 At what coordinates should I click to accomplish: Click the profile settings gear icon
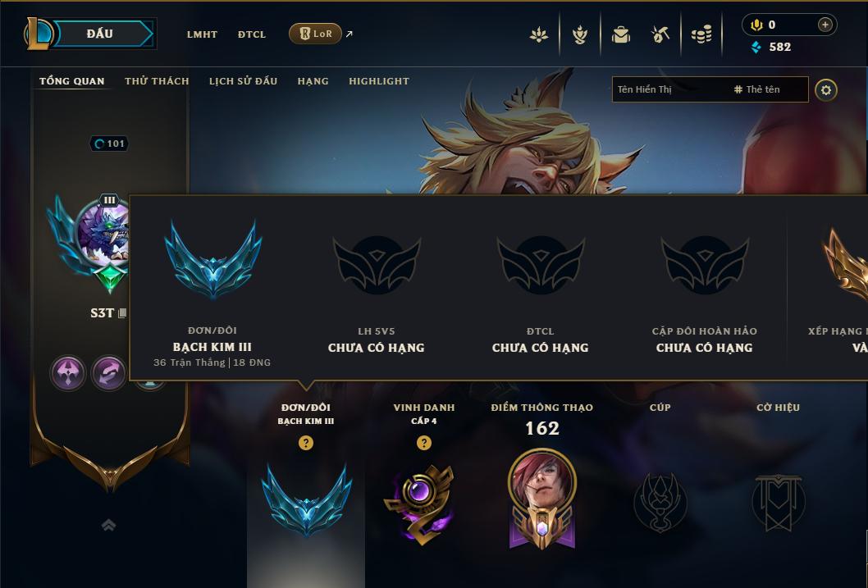pyautogui.click(x=826, y=90)
